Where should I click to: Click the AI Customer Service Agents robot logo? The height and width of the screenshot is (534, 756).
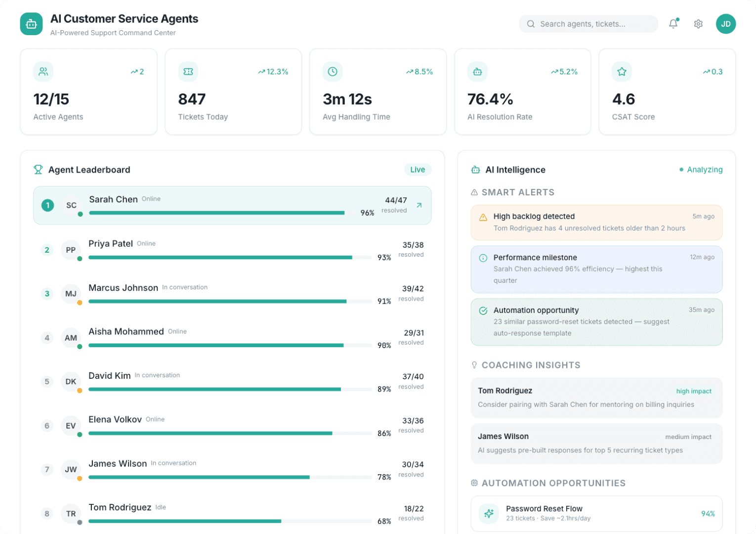coord(31,23)
